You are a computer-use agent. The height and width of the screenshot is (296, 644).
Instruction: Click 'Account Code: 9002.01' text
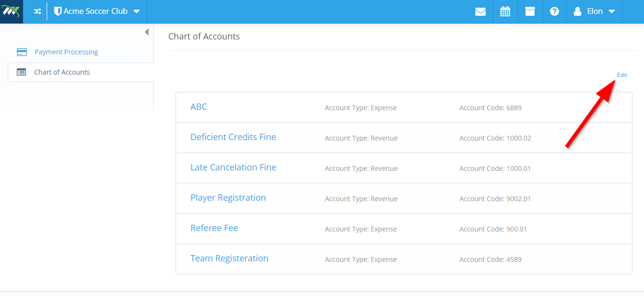495,199
